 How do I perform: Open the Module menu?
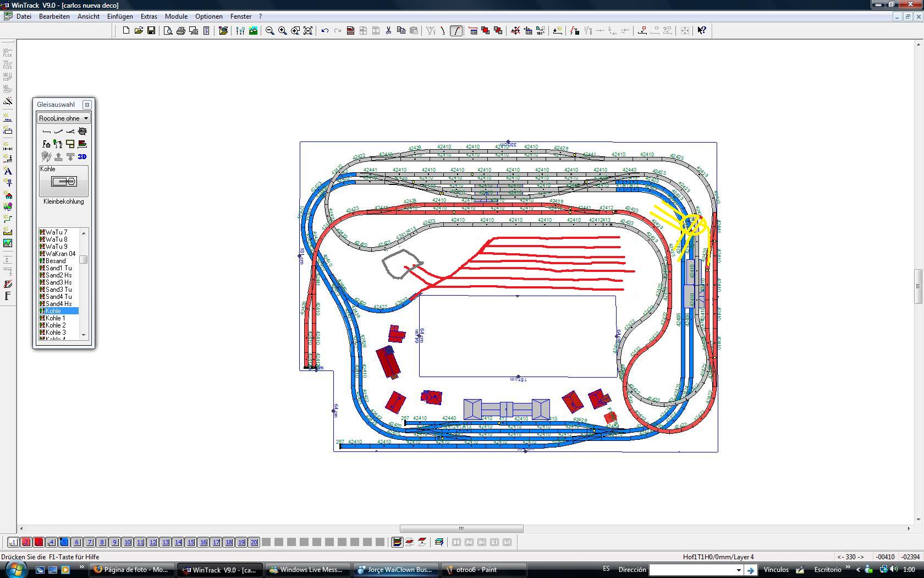click(176, 17)
